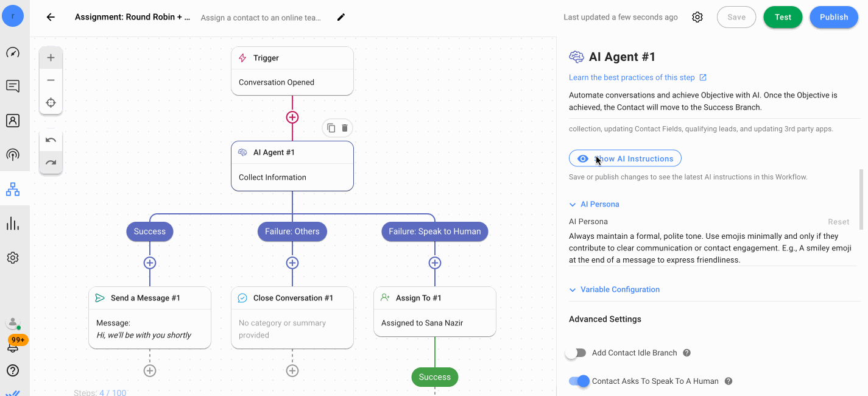Screen dimensions: 868x396
Task: Open the Contacts panel icon
Action: pos(13,120)
